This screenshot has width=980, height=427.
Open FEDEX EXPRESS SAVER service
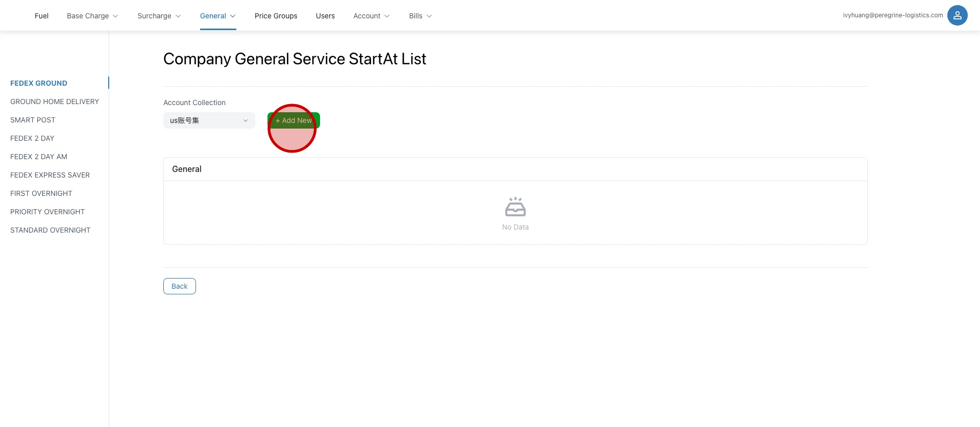50,175
